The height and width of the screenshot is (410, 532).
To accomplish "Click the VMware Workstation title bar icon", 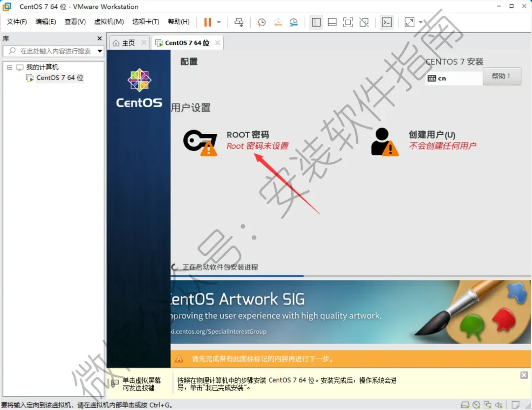I will pyautogui.click(x=7, y=6).
